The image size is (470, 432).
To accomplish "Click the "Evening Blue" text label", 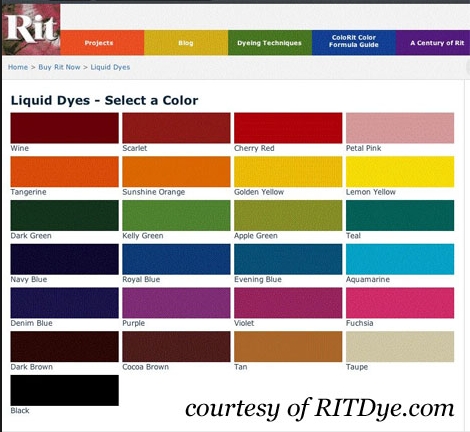I will click(x=258, y=279).
